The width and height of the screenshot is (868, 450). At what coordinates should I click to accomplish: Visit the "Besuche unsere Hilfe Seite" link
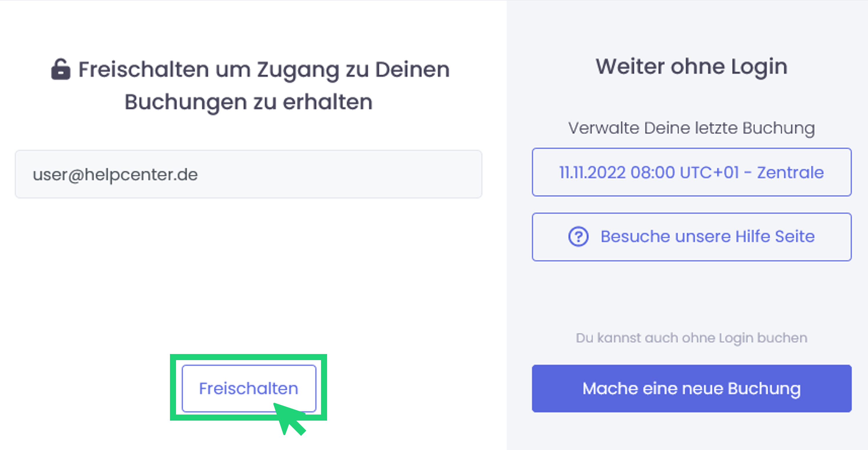(x=691, y=236)
